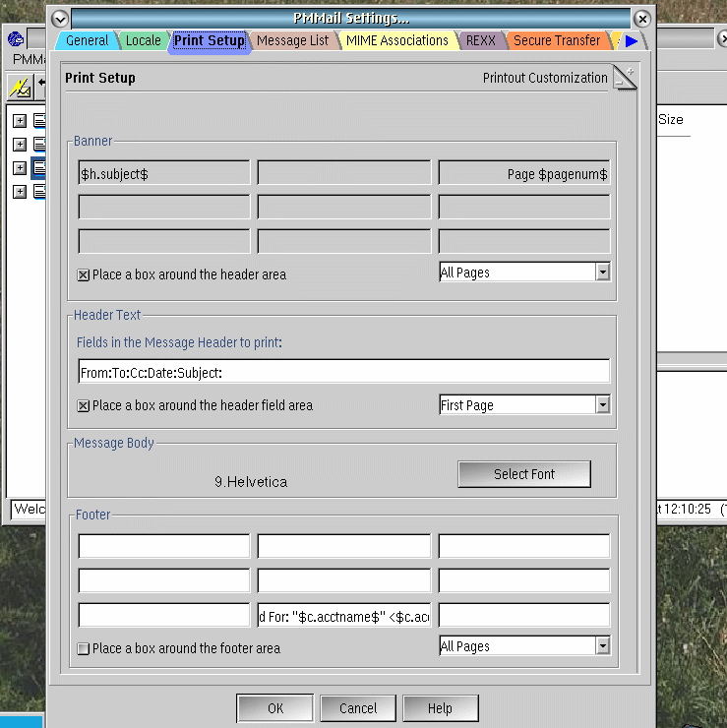Screen dimensions: 727x728
Task: Click the empty top-center banner field
Action: click(344, 173)
